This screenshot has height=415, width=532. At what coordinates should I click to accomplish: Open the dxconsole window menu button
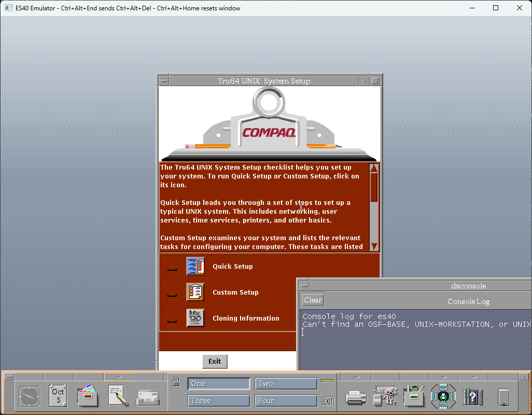pyautogui.click(x=304, y=286)
